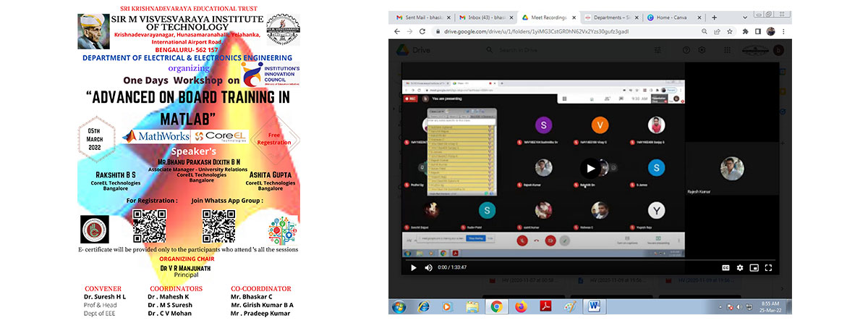The height and width of the screenshot is (326, 868).
Task: Open the Google account avatar in Drive
Action: [778, 49]
